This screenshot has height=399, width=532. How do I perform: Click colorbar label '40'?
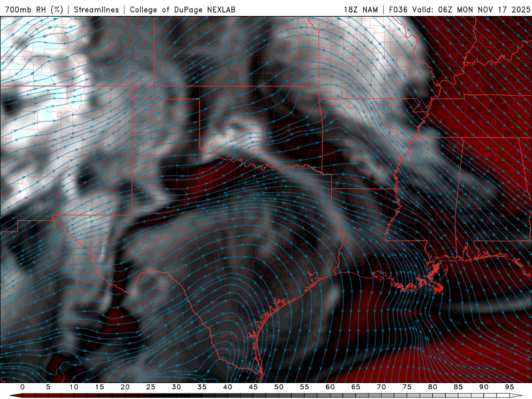tap(227, 387)
